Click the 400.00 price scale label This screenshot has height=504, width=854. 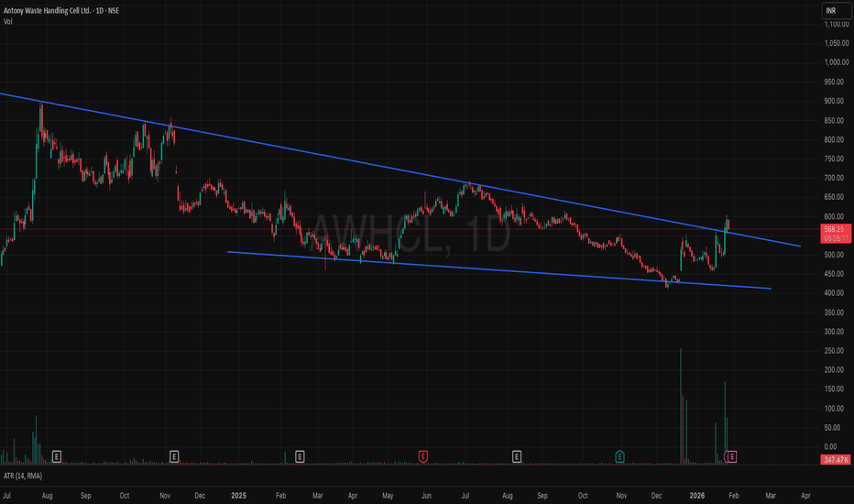point(834,292)
